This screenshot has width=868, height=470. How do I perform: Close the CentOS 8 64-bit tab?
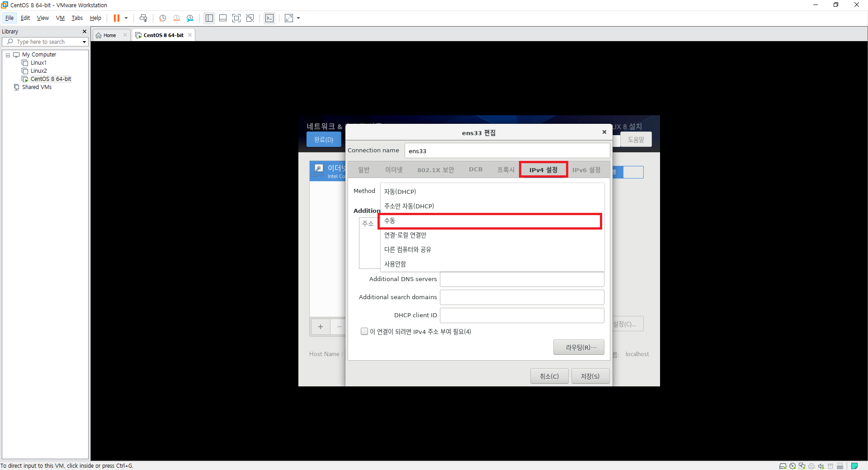click(x=190, y=35)
